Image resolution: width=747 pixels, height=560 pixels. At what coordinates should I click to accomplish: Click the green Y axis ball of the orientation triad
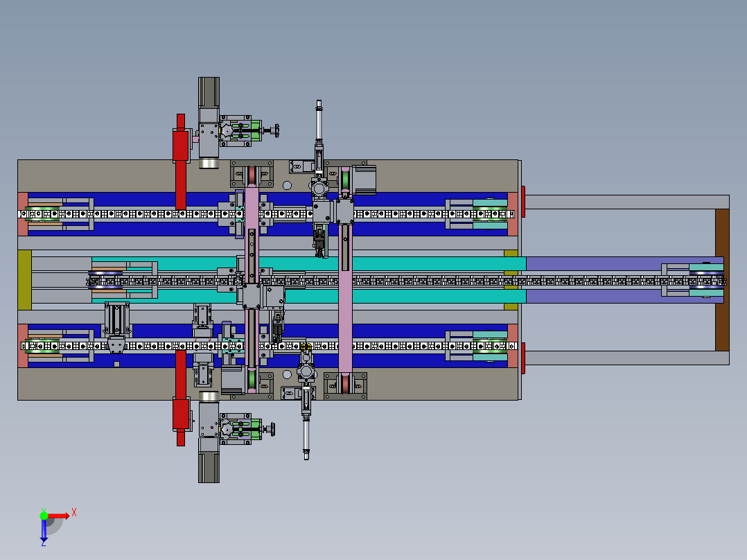click(44, 516)
